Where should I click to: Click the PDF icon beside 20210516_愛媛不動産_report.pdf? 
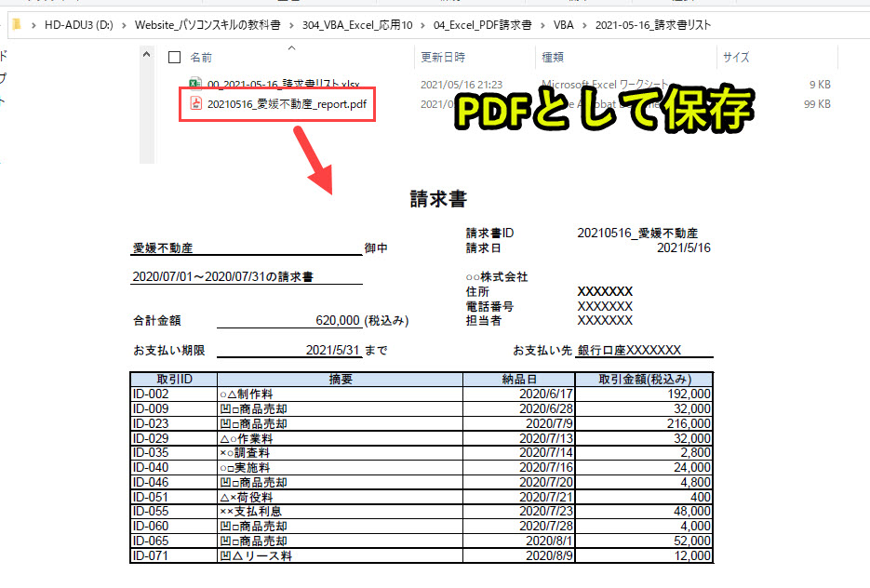pos(195,104)
